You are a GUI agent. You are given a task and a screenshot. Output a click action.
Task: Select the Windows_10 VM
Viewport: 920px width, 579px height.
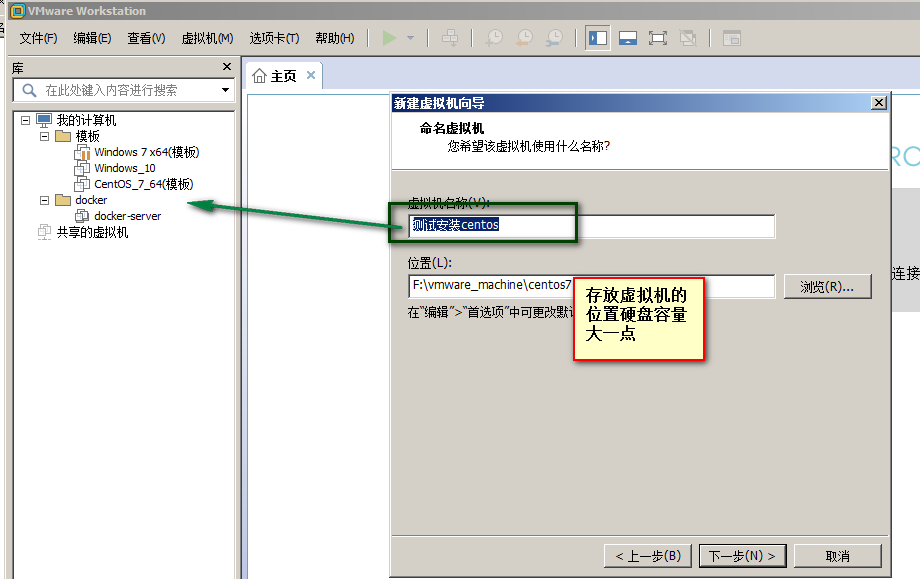[124, 168]
